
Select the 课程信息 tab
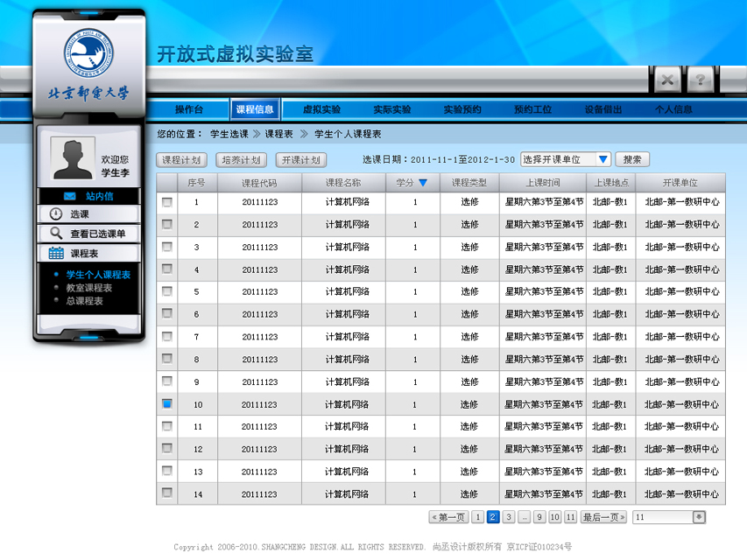click(255, 109)
